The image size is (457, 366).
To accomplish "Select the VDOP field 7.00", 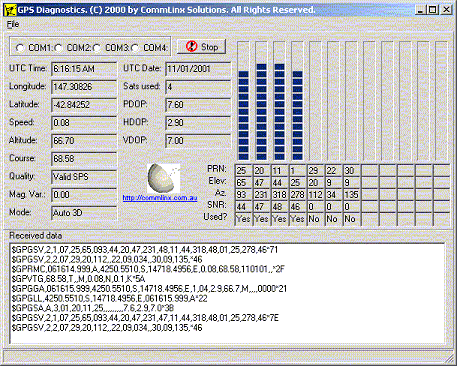I will [x=198, y=141].
